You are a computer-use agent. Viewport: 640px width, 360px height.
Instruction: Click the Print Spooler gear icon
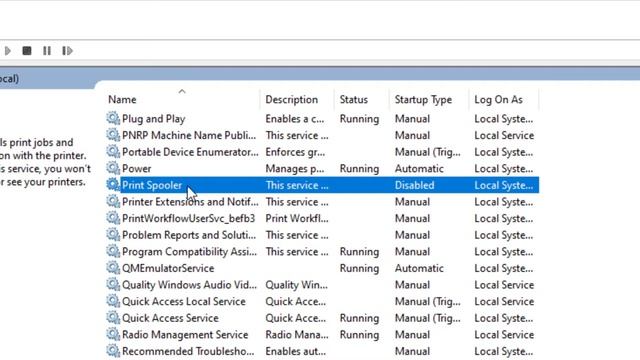click(x=113, y=185)
